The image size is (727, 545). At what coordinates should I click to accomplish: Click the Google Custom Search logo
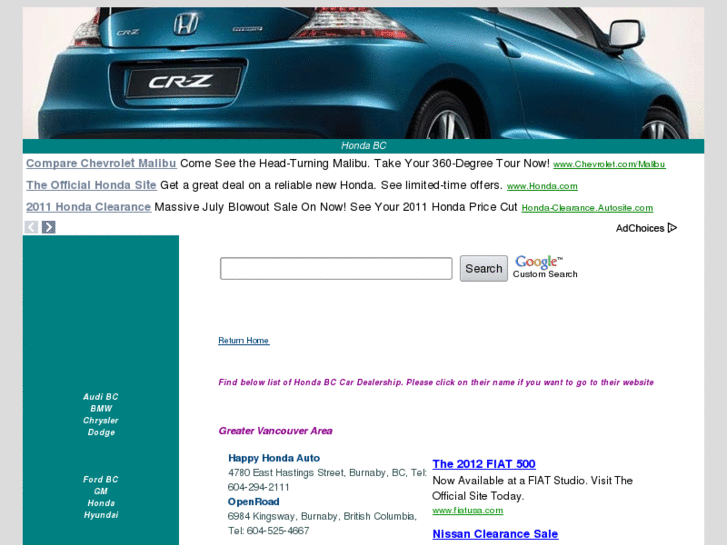point(545,267)
